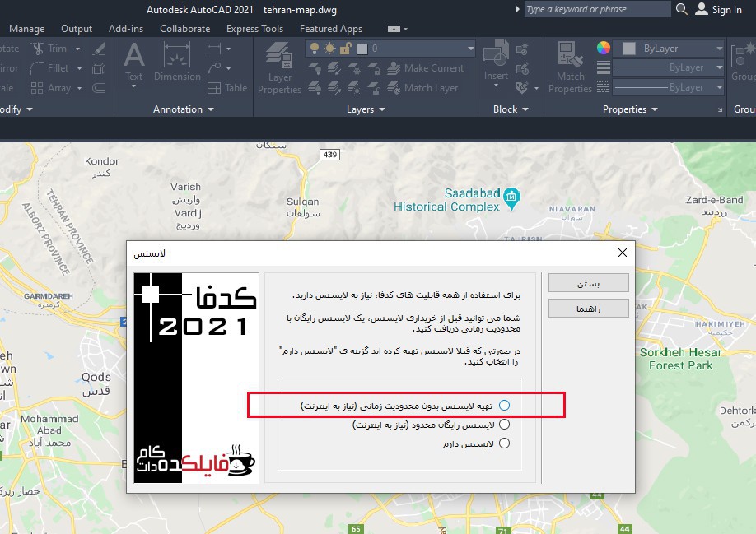Select the Fillet tool
This screenshot has width=756, height=534.
pyautogui.click(x=49, y=68)
